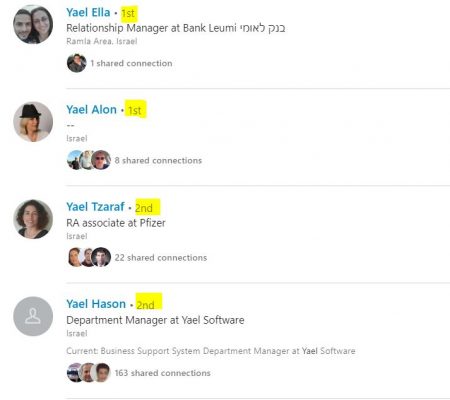Select the Yael Tzaraf name link

tap(95, 207)
